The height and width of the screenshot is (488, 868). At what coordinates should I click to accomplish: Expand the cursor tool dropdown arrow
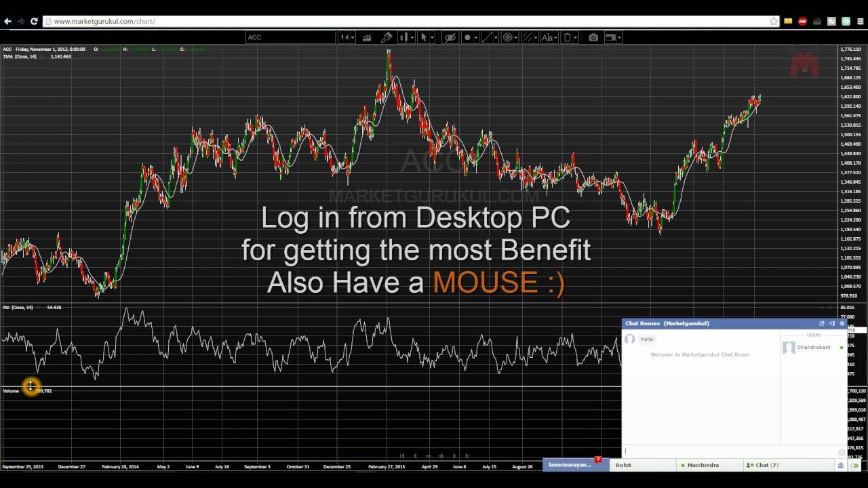click(x=432, y=38)
